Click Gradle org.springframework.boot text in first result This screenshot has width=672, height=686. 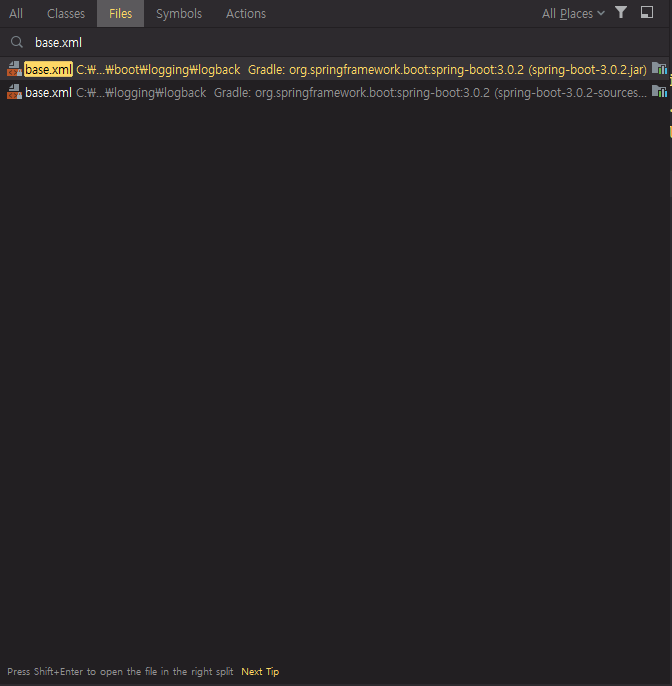point(447,70)
